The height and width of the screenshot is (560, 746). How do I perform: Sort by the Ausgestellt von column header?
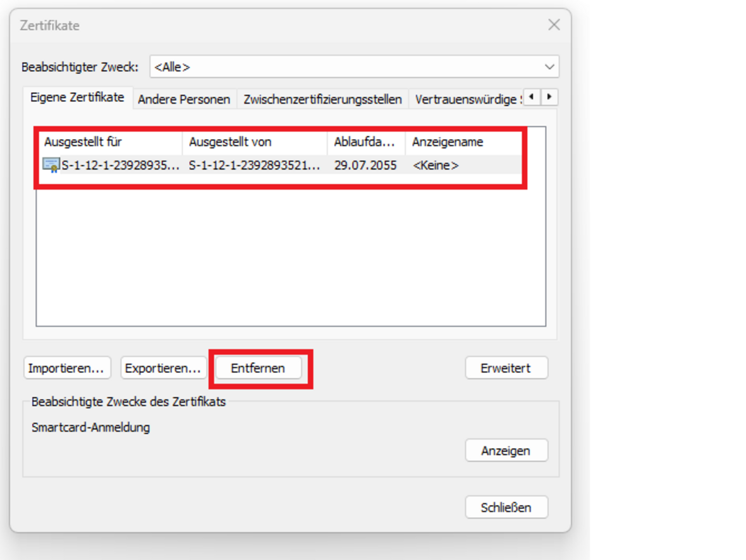255,142
